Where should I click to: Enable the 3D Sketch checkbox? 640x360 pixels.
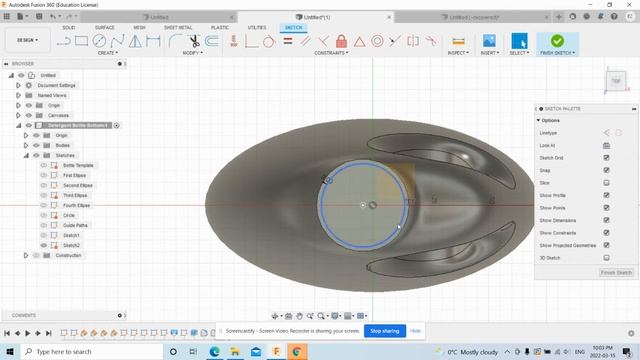pos(607,258)
